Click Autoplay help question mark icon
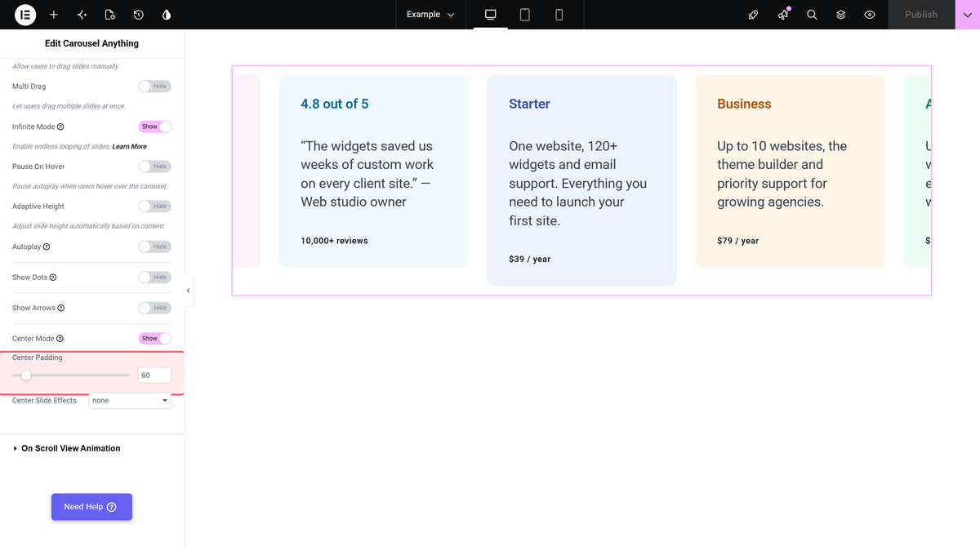The width and height of the screenshot is (980, 551). 47,247
